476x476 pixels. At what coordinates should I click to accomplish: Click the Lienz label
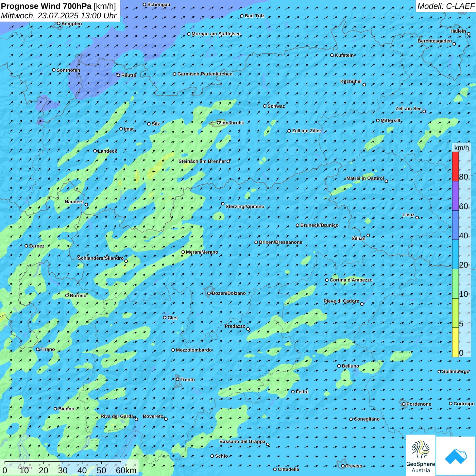click(x=408, y=215)
